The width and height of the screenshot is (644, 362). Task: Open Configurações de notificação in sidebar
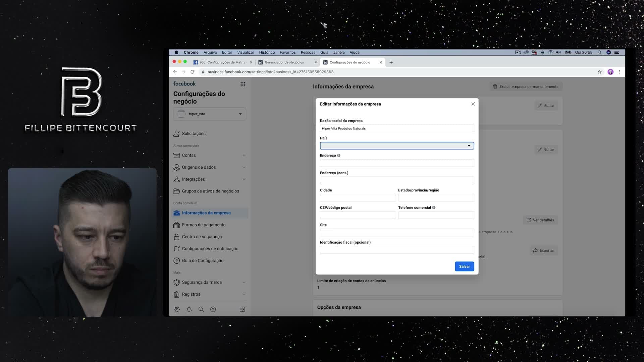point(210,249)
